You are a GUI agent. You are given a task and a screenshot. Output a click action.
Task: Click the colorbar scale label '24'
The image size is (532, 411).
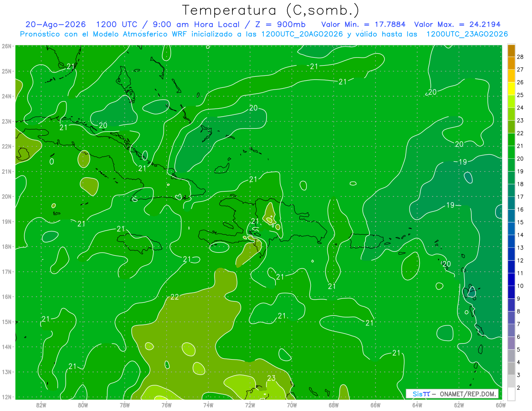coord(520,108)
